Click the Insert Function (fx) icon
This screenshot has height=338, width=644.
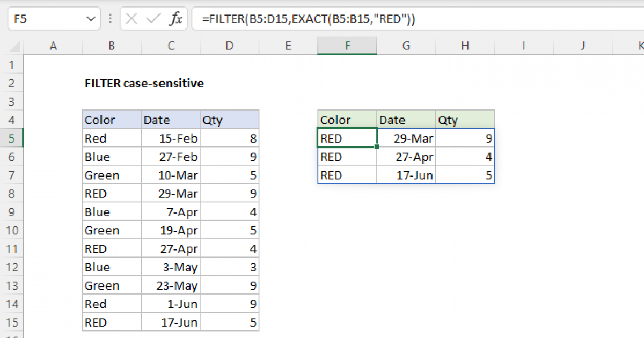[178, 18]
